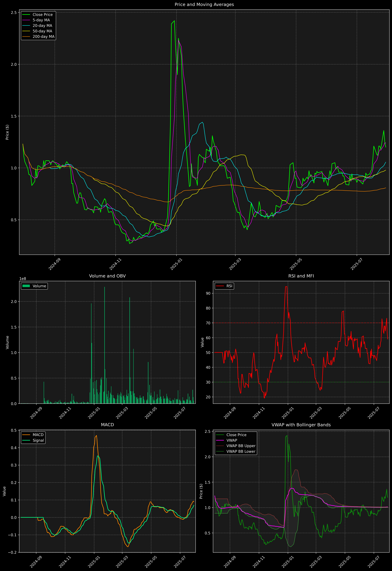Click the "90" tick on the RSI chart
392x571 pixels.
click(x=208, y=293)
